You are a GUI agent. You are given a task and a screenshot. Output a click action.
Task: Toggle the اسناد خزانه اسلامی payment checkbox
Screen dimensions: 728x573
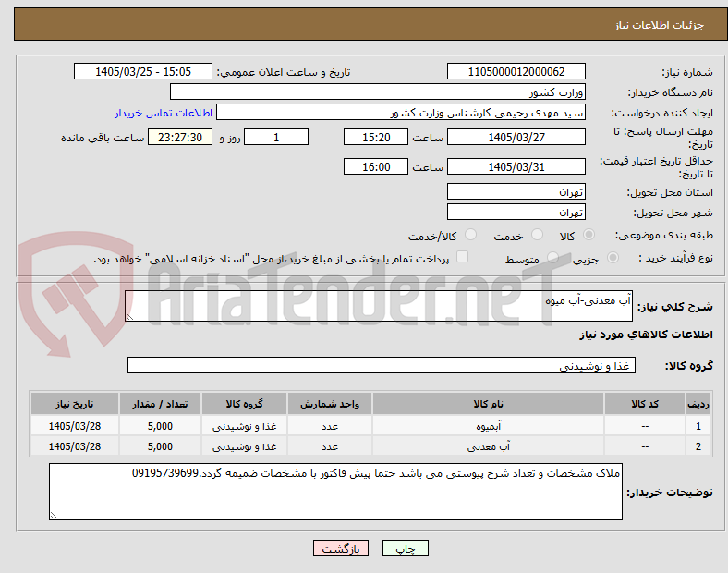coord(463,257)
